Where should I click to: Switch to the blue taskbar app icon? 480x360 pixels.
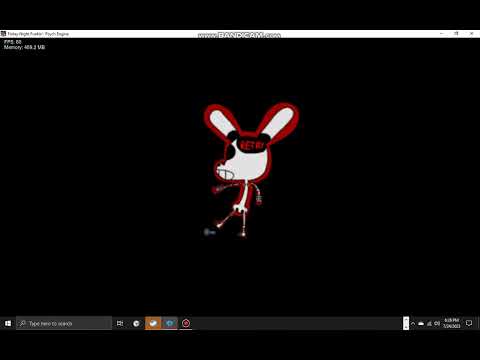point(170,323)
